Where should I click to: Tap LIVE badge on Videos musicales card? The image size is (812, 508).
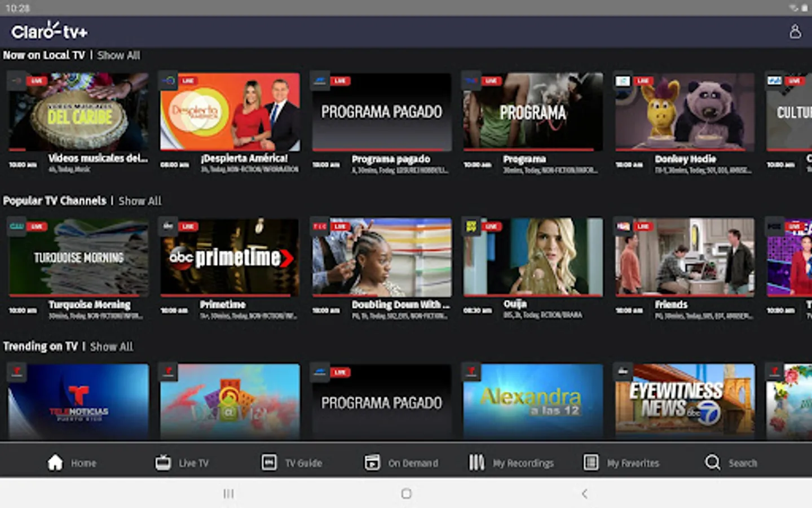tap(37, 81)
